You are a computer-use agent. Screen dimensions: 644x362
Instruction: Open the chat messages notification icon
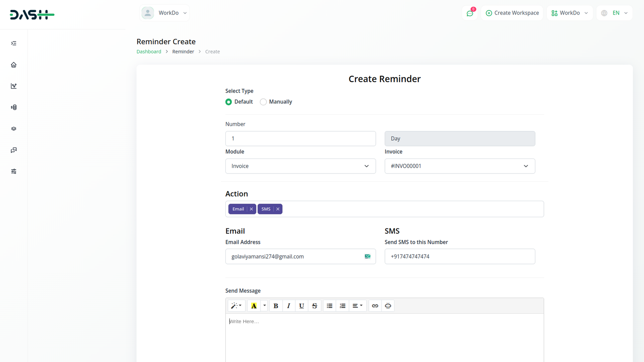470,13
